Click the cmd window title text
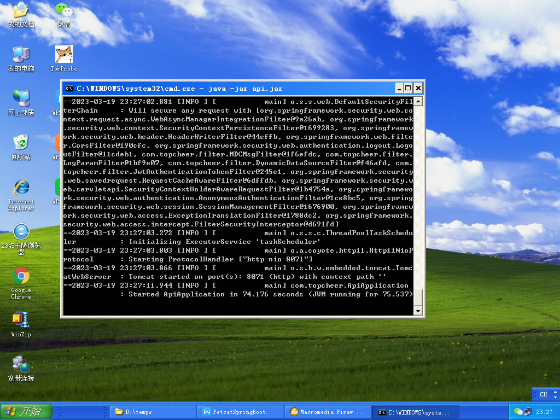Screen dimensions: 560x420 (x=179, y=88)
